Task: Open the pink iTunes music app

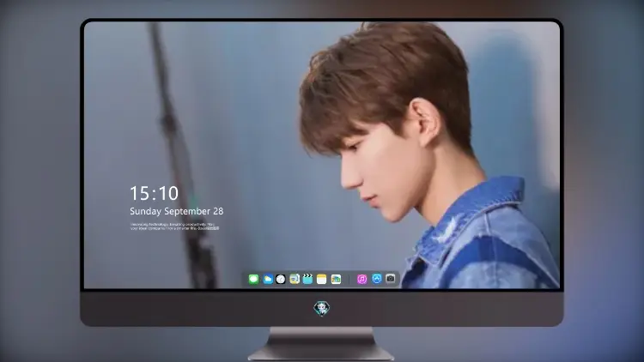Action: coord(361,279)
